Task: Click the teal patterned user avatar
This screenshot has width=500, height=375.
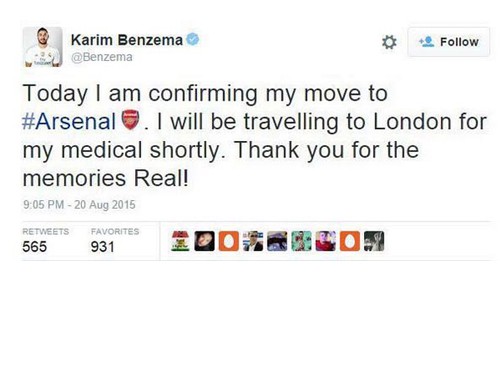Action: pyautogui.click(x=301, y=241)
